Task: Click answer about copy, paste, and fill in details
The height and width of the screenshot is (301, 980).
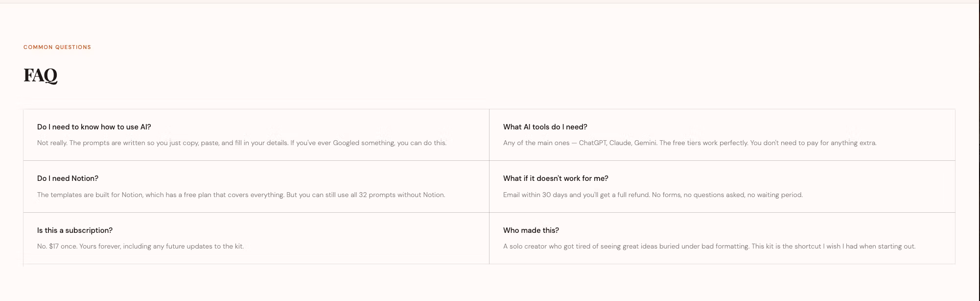Action: 242,143
